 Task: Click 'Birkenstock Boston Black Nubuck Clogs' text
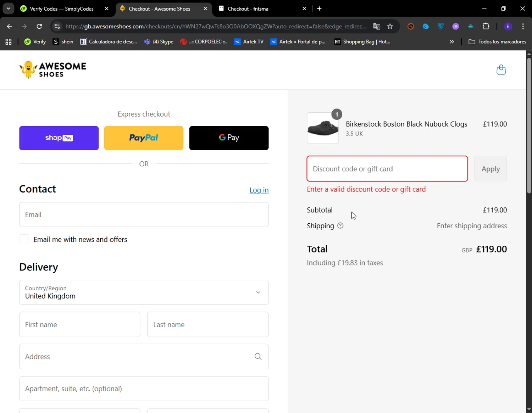pos(406,124)
